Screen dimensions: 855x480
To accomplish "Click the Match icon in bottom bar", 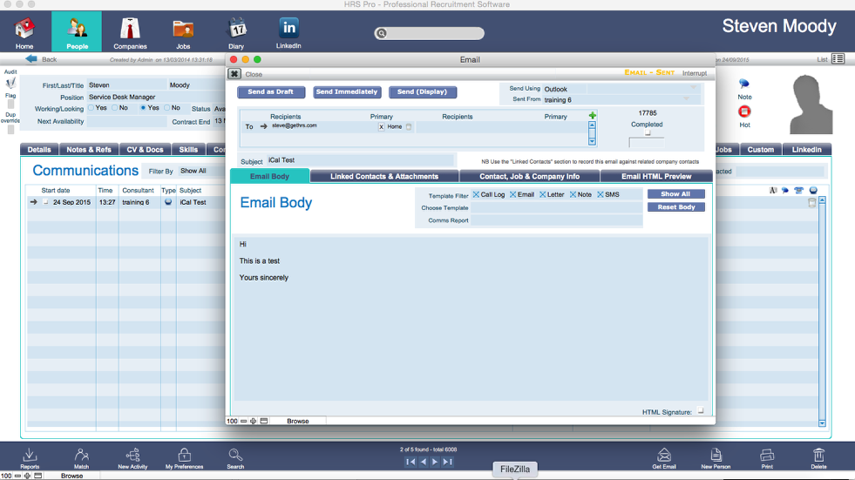I will [x=81, y=455].
